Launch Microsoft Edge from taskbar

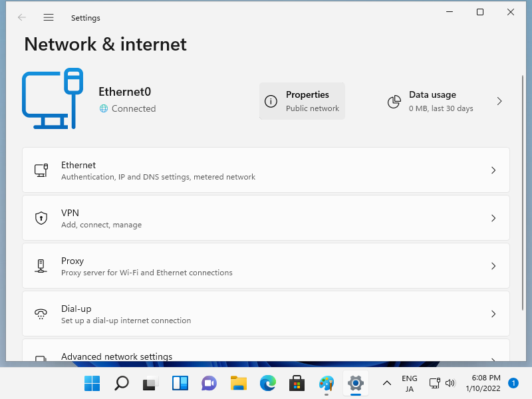tap(268, 383)
